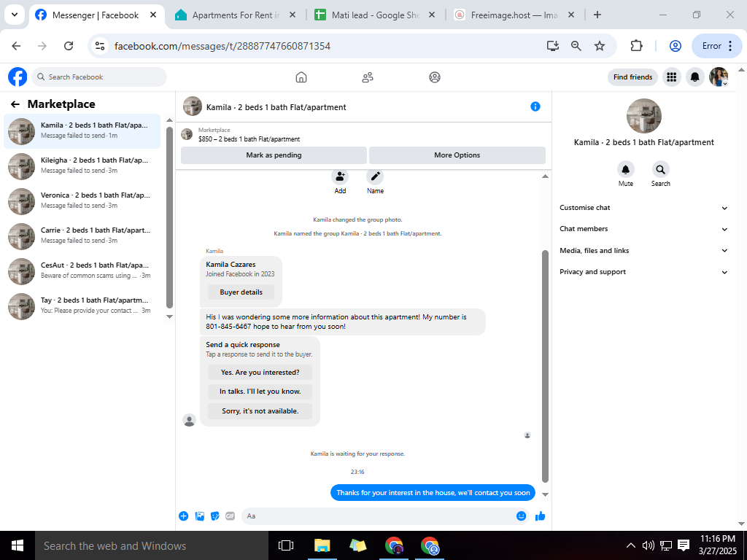This screenshot has width=747, height=560.
Task: Click the Buyer details button
Action: [x=241, y=292]
